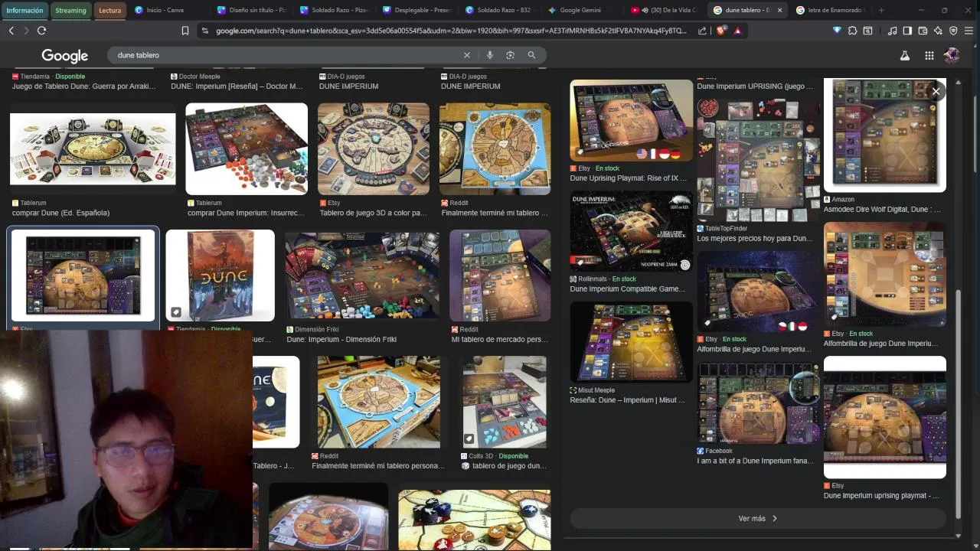Viewport: 980px width, 551px height.
Task: Open the Brave Wallet icon
Action: point(923,31)
